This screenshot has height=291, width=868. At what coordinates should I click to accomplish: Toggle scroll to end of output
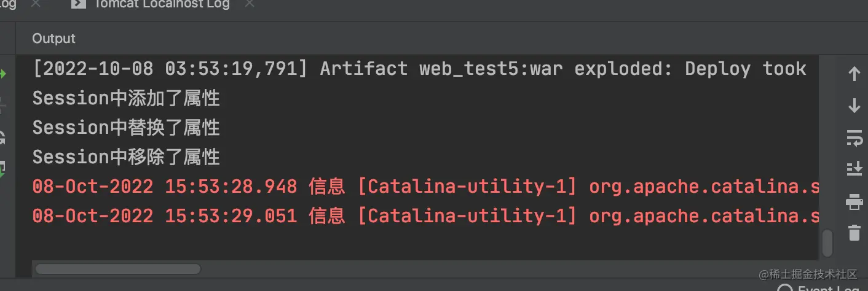tap(854, 169)
